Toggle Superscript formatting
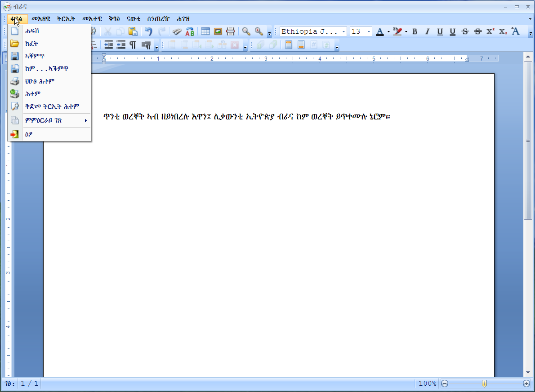Screen dimensions: 535x392 pos(490,31)
